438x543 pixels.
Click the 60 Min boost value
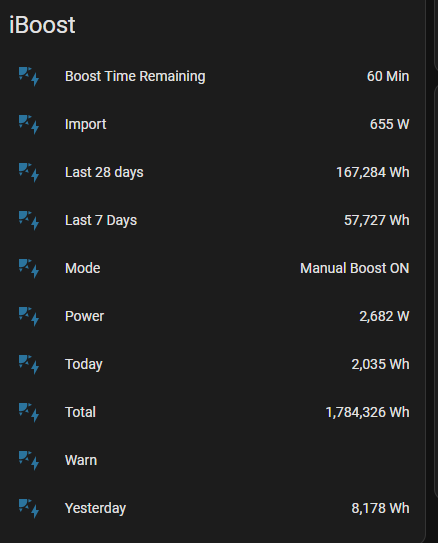[388, 76]
